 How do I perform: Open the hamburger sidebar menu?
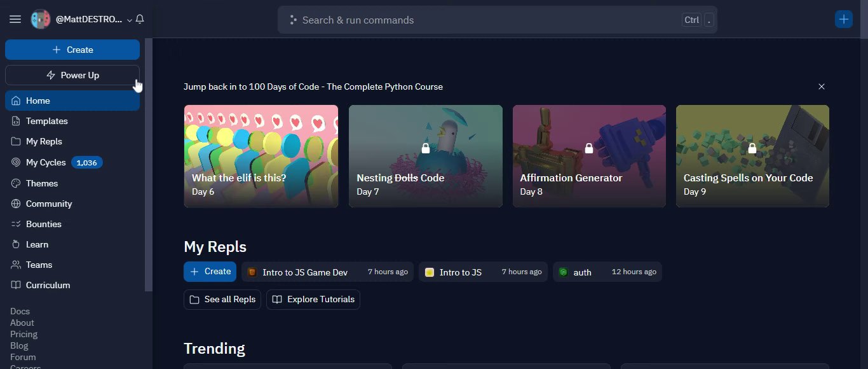[15, 20]
